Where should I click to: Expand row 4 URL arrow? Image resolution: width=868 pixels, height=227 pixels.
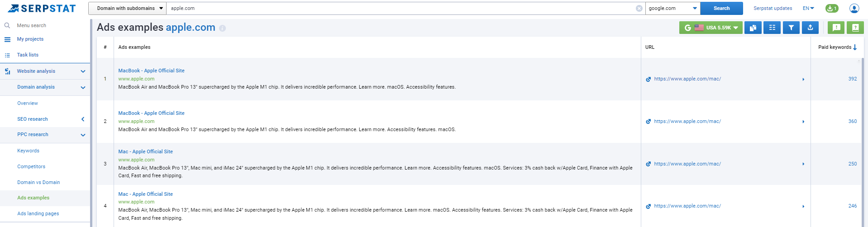coord(803,206)
